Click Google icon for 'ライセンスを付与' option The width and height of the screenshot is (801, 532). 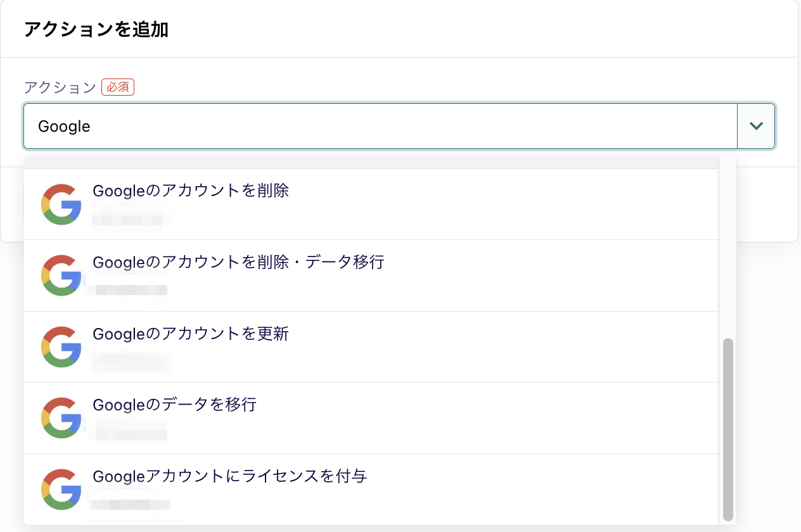(61, 489)
